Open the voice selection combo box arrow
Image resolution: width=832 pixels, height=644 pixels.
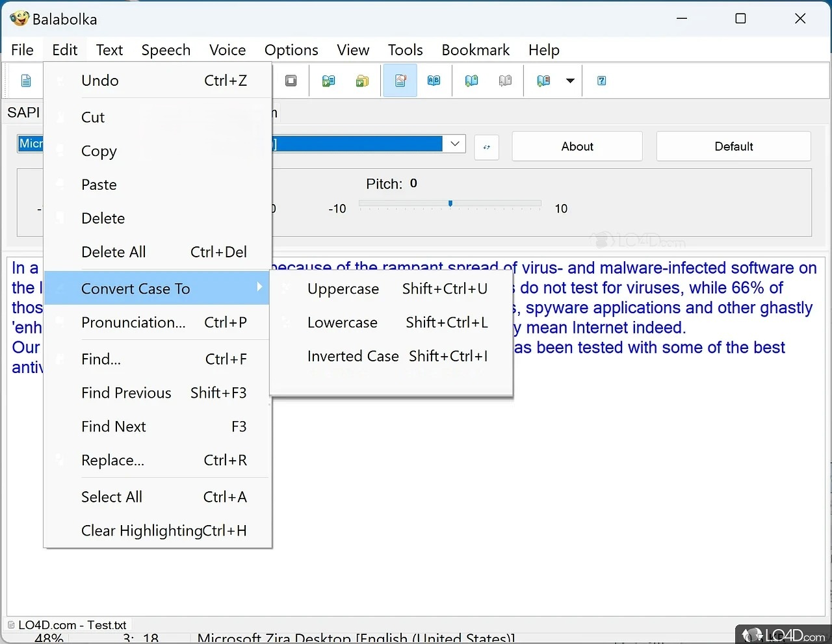455,144
